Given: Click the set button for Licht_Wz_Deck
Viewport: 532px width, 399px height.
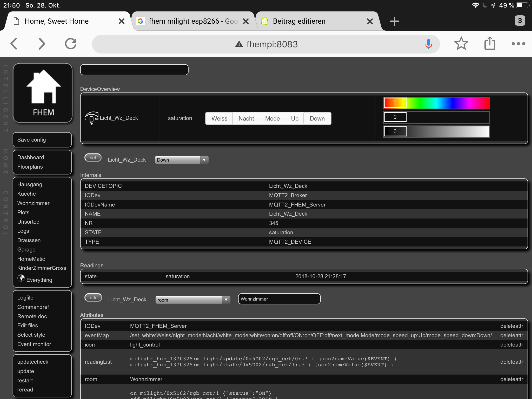Looking at the screenshot, I should (93, 158).
